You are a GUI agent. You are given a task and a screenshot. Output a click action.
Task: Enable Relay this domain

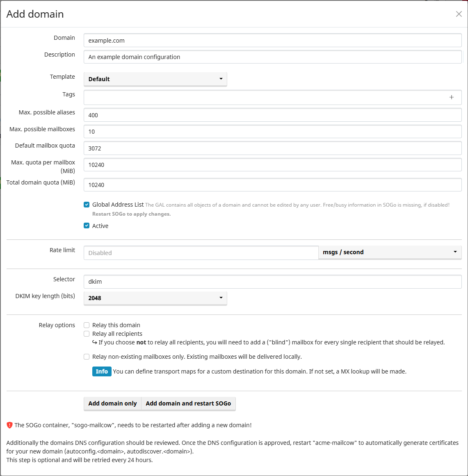[87, 325]
